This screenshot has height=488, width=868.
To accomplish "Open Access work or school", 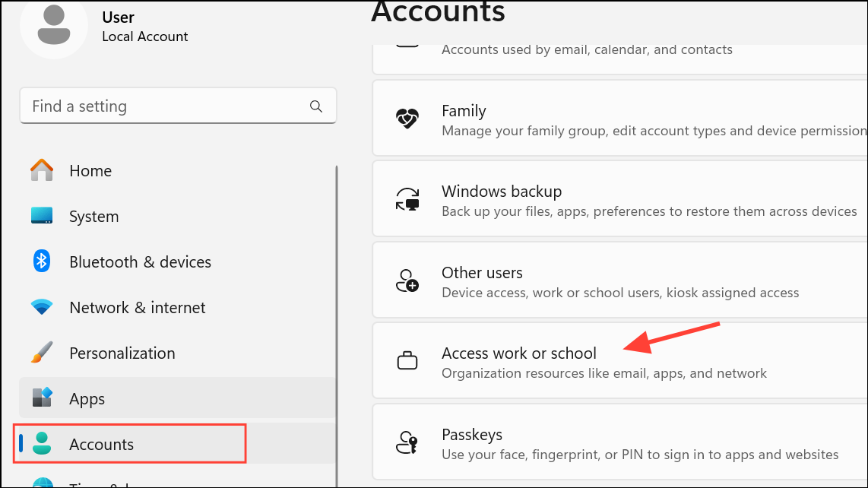I will click(x=620, y=361).
